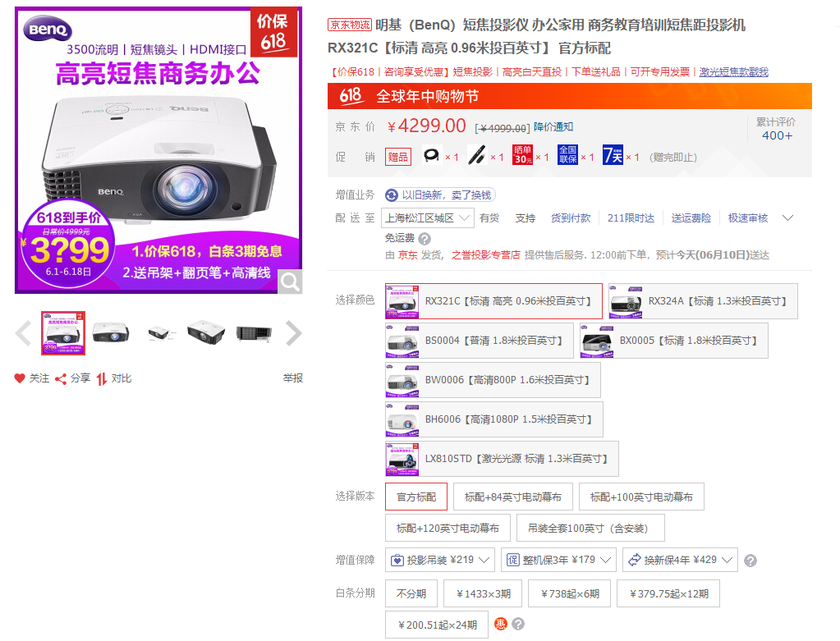
Task: Choose 标配+100英寸电动幕布 version
Action: pos(641,497)
